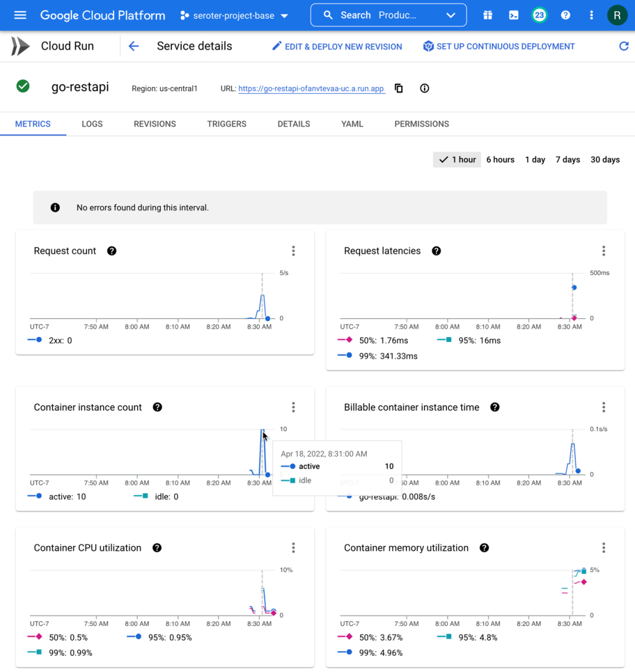Select the 6 hours time range
Viewport: 635px width, 672px height.
pyautogui.click(x=500, y=159)
